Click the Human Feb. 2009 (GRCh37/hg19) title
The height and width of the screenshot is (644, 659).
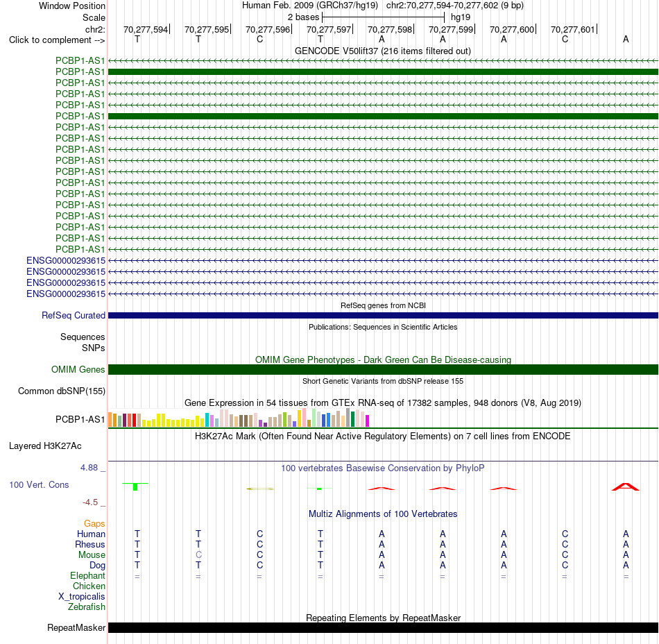tap(310, 6)
